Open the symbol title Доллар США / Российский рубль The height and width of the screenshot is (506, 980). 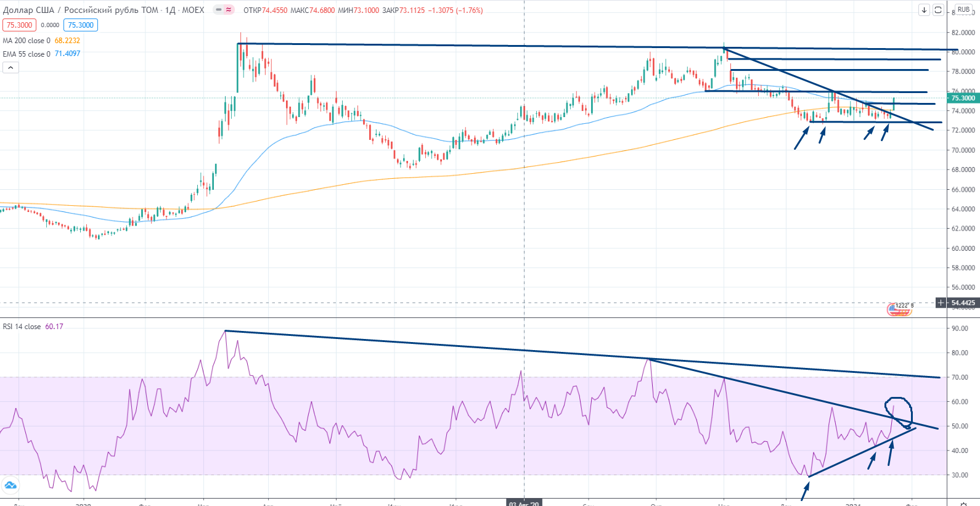click(x=80, y=10)
